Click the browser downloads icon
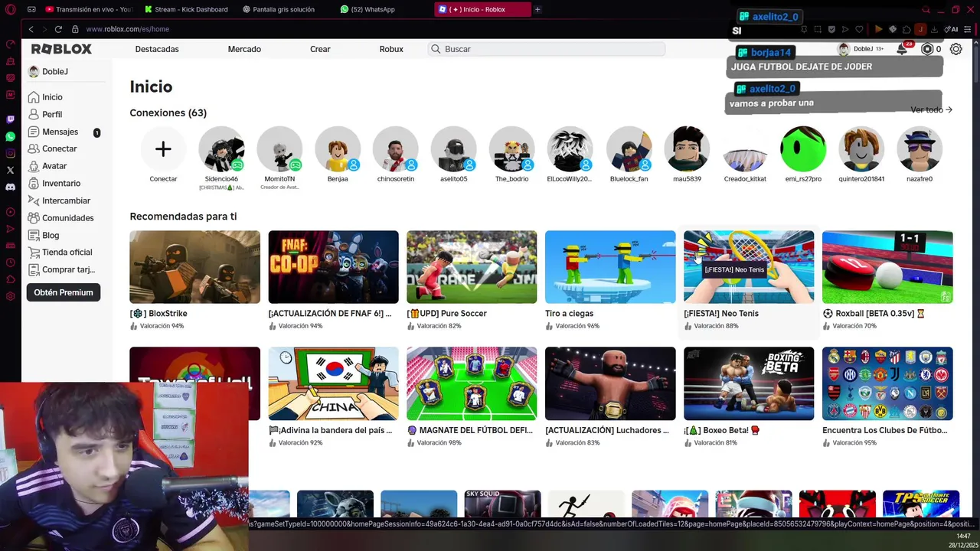 tap(935, 29)
